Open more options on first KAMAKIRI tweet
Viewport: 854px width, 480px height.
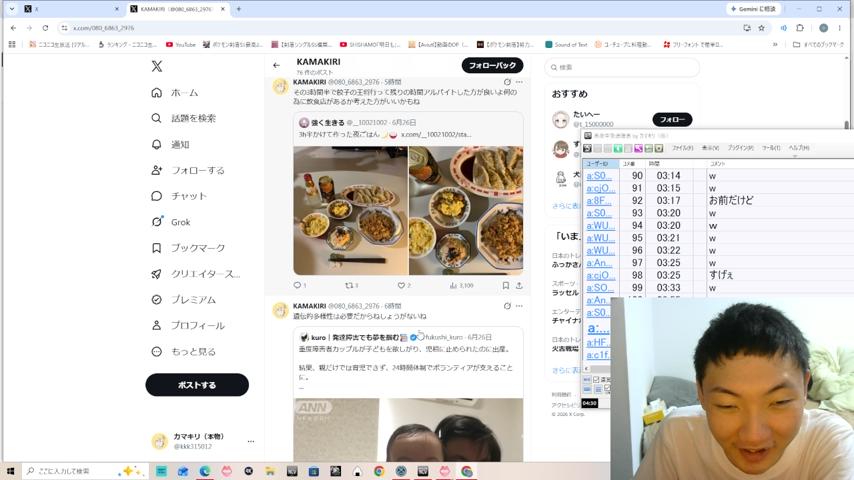[519, 82]
